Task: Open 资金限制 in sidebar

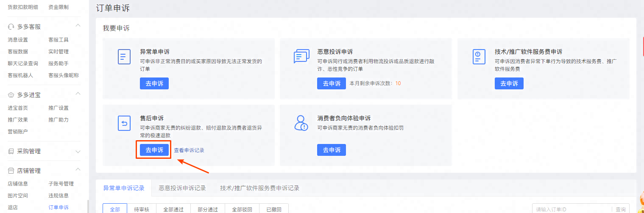Action: click(59, 7)
